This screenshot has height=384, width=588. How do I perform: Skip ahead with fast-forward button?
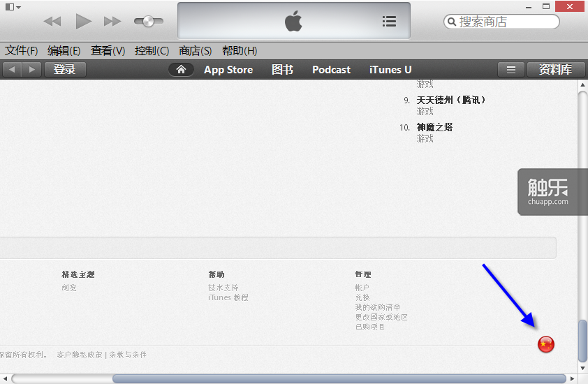coord(112,22)
